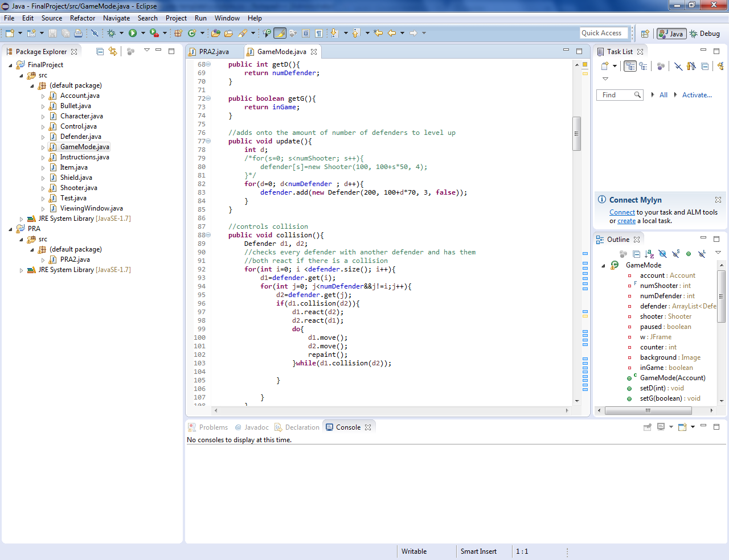Viewport: 729px width, 560px height.
Task: Toggle Hide Fields filter in the Outline
Action: pos(662,254)
